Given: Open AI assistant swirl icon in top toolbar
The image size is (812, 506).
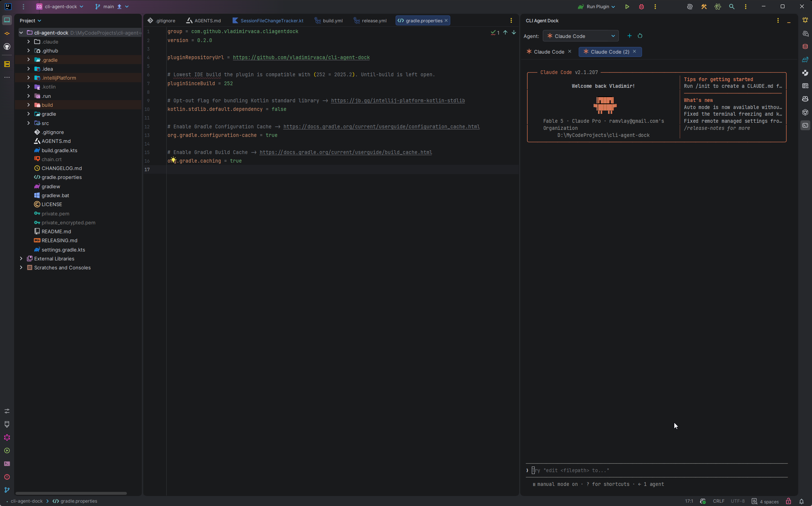Looking at the screenshot, I should click(690, 7).
